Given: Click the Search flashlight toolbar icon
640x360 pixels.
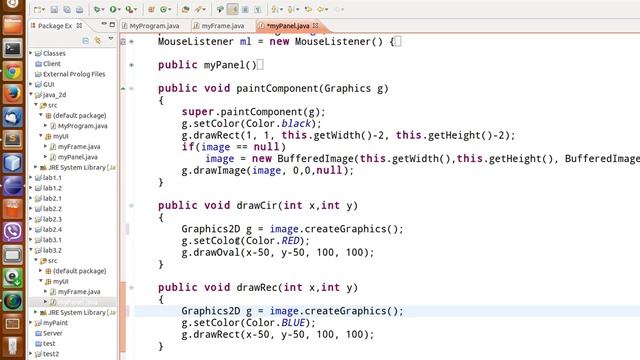Looking at the screenshot, I should coord(198,9).
